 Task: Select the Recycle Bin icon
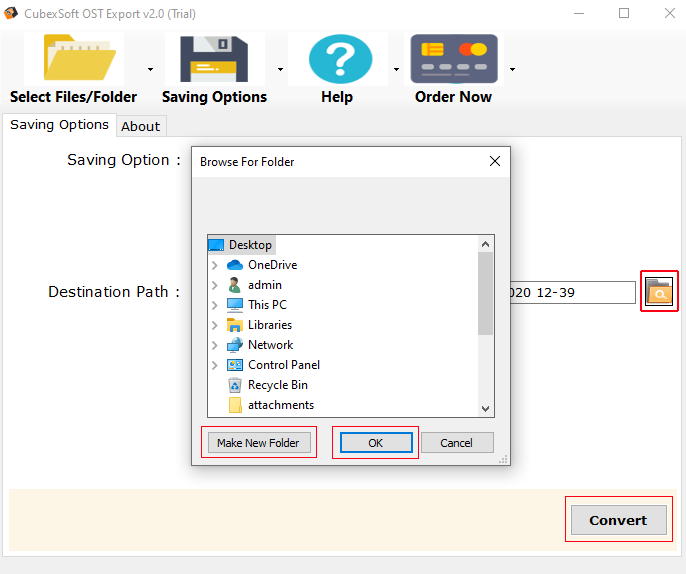coord(235,385)
